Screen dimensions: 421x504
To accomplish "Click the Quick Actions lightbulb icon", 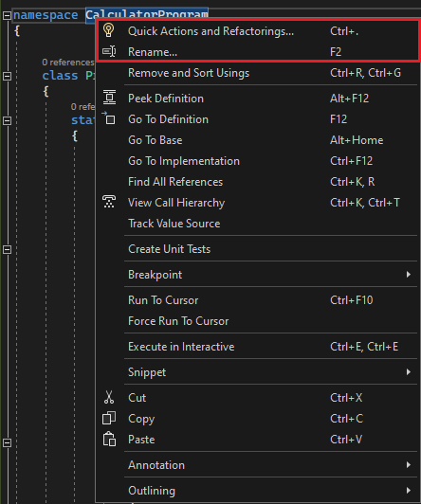I will click(109, 30).
